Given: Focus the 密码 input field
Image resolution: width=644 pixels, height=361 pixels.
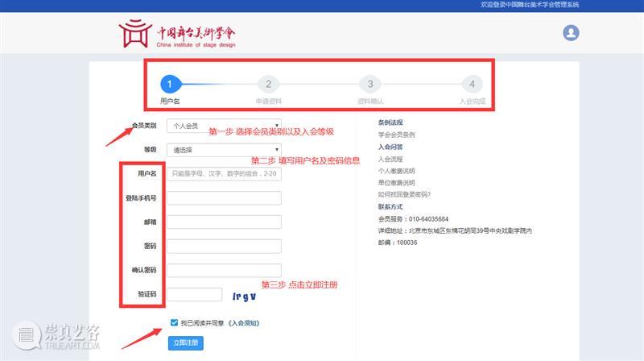Looking at the screenshot, I should (x=224, y=246).
